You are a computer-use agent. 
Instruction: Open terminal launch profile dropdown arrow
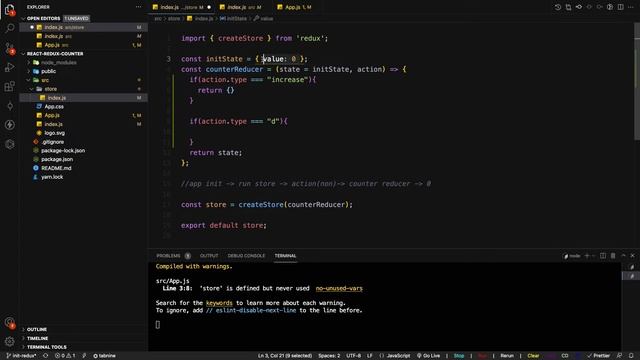coord(594,256)
